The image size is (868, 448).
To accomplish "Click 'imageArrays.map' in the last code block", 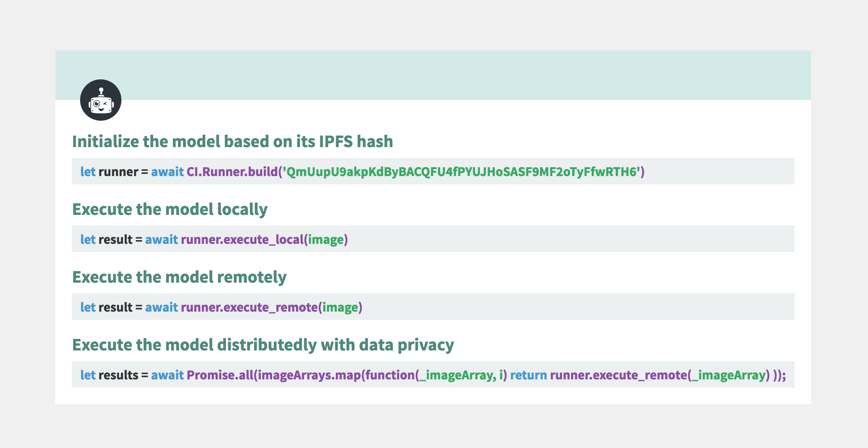I will (309, 375).
